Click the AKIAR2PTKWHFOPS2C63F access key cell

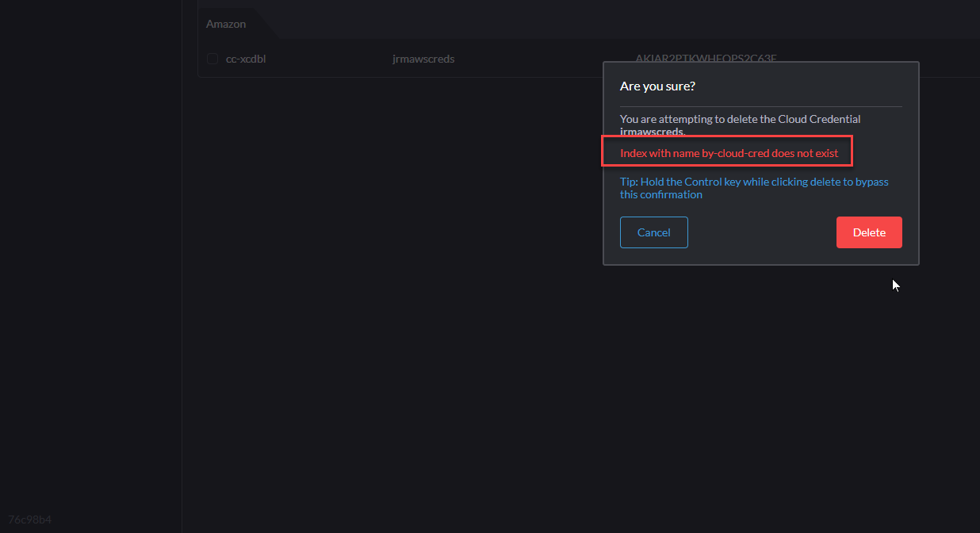coord(706,58)
